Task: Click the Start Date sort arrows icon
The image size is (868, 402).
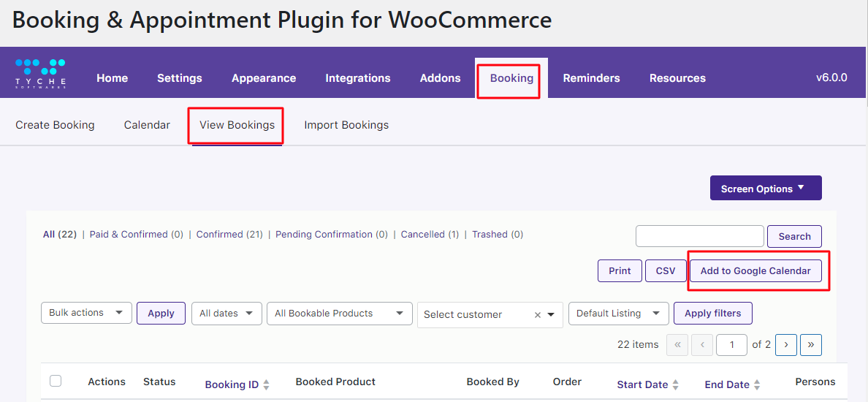Action: tap(675, 385)
